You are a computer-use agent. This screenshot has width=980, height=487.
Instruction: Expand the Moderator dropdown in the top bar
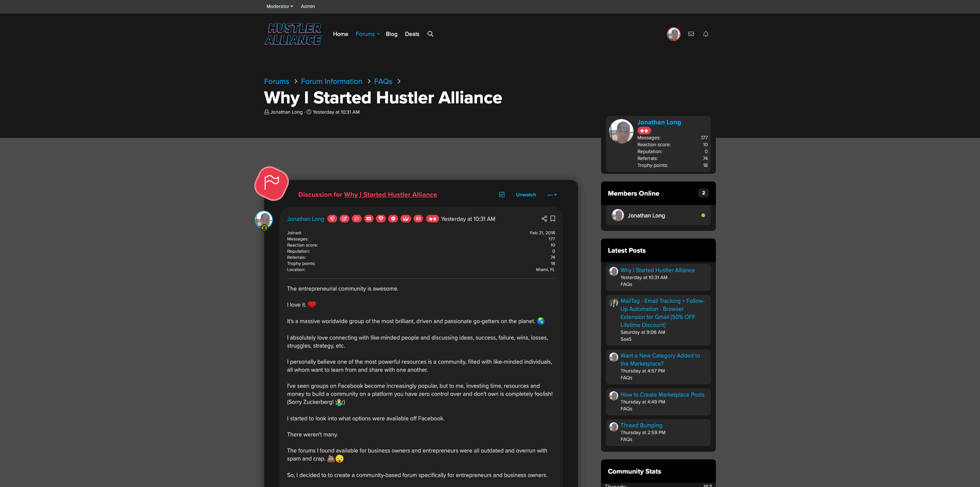pyautogui.click(x=279, y=6)
